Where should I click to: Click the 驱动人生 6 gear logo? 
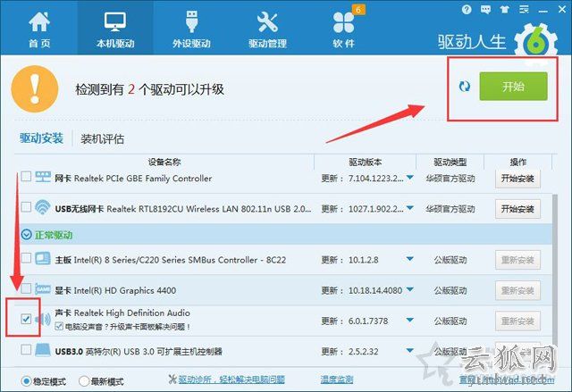(x=536, y=42)
